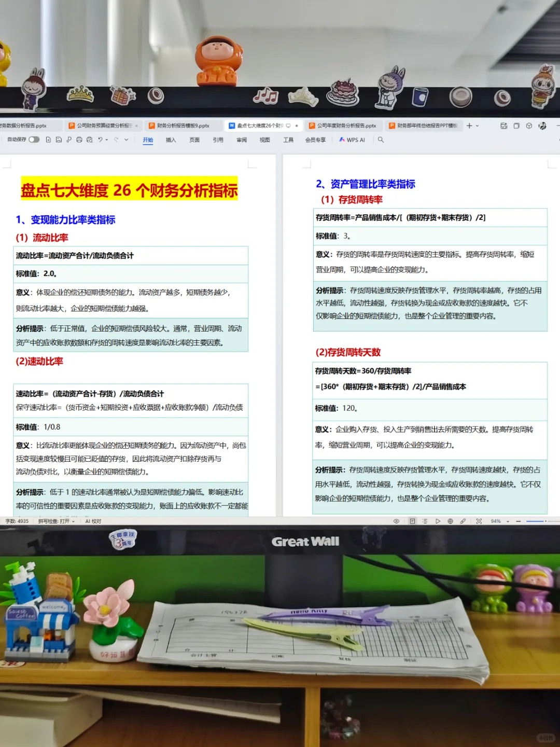Open the undo history dropdown arrow

click(x=107, y=140)
